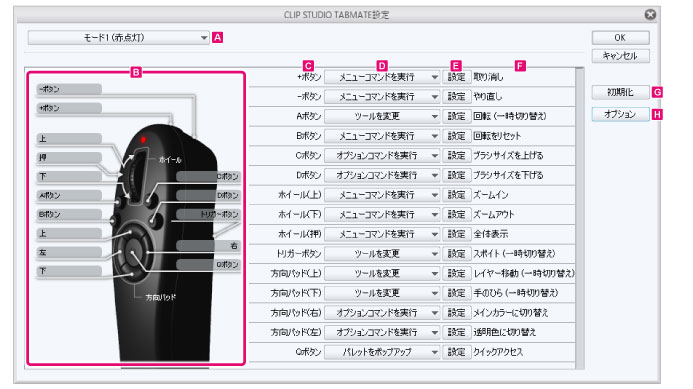693x389 pixels.
Task: Click the 取り消し assignment text
Action: pyautogui.click(x=488, y=77)
